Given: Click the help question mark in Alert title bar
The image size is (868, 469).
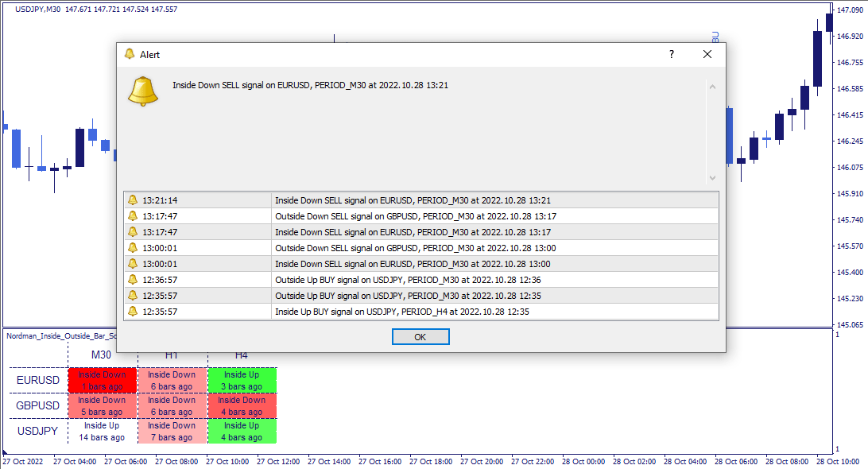Looking at the screenshot, I should pyautogui.click(x=672, y=54).
